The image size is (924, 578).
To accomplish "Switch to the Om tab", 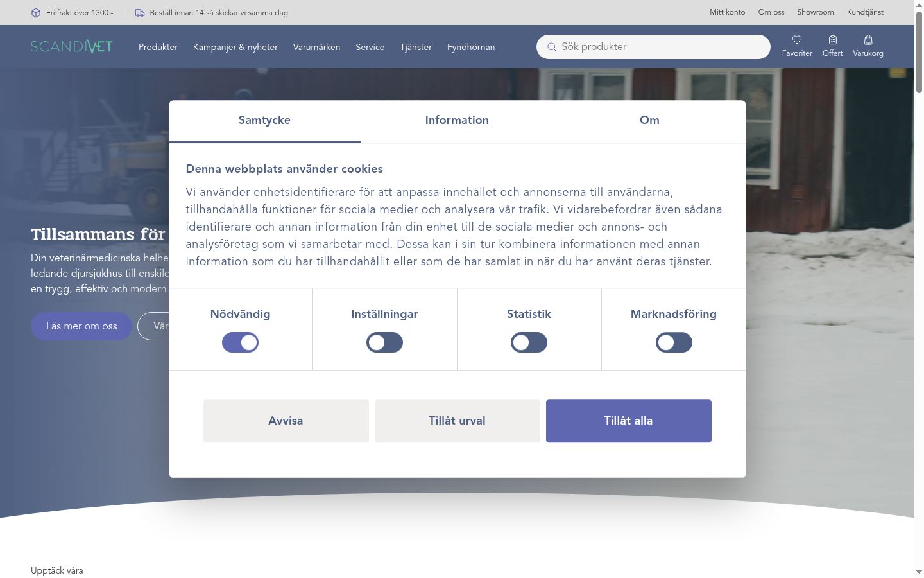I will (x=649, y=121).
